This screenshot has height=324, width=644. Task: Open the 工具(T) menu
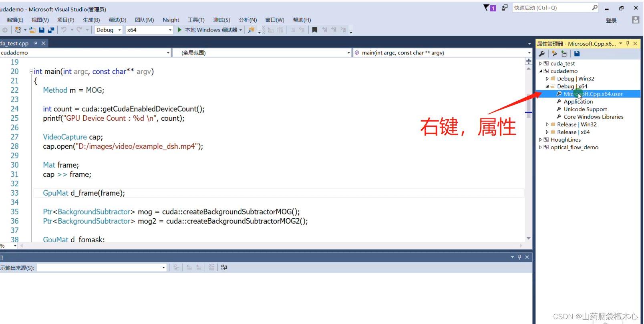tap(196, 20)
